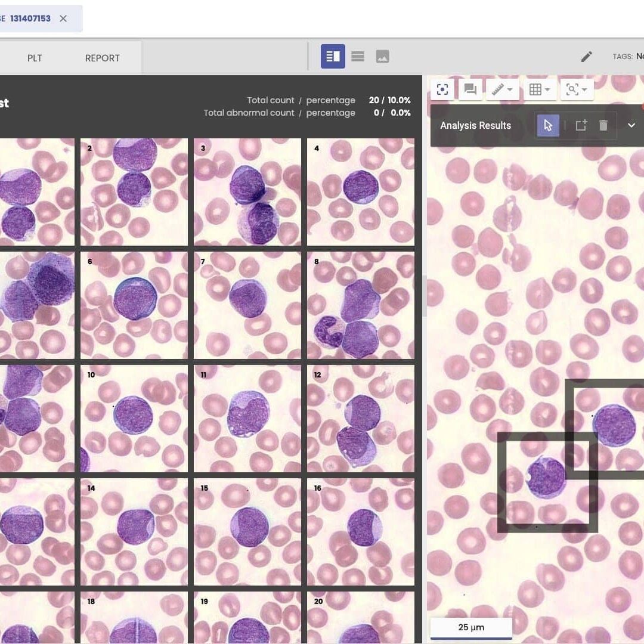The width and height of the screenshot is (644, 644).
Task: Switch to split gallery and image view
Action: (x=333, y=57)
